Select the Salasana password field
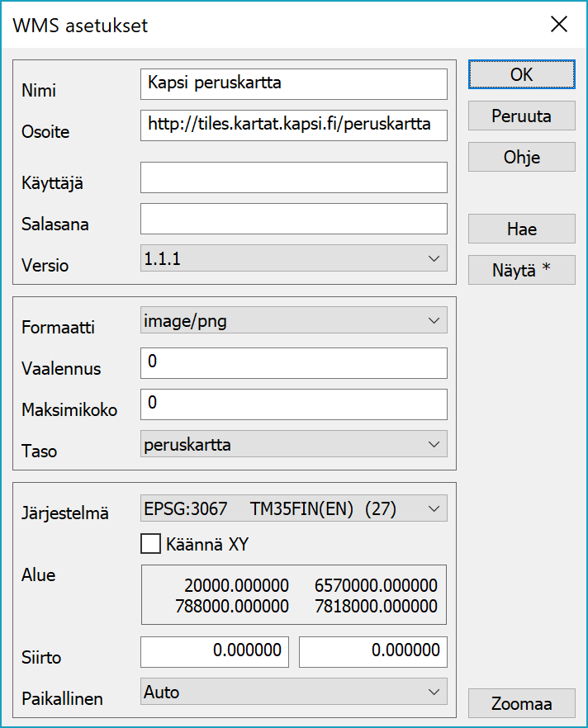This screenshot has height=728, width=588. pyautogui.click(x=293, y=219)
